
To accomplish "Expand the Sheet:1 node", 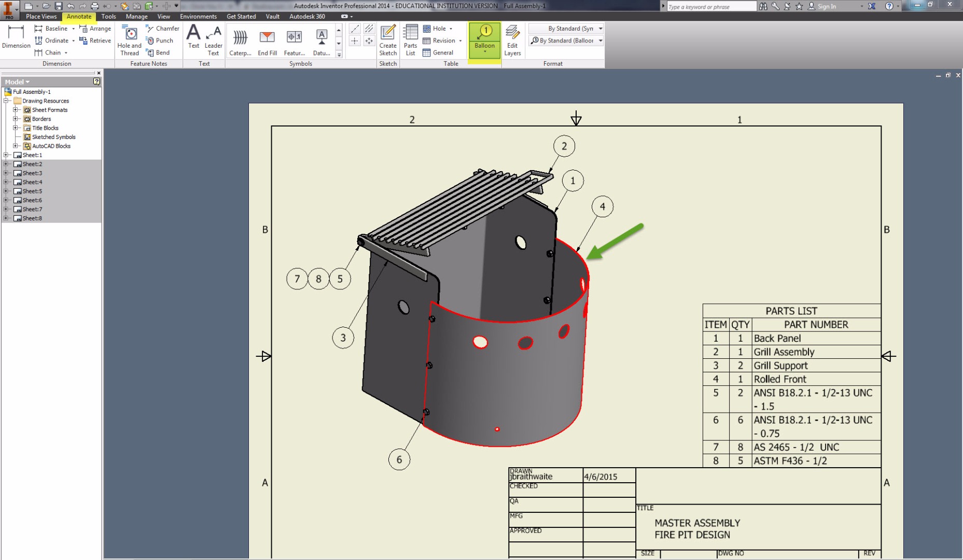I will (6, 155).
